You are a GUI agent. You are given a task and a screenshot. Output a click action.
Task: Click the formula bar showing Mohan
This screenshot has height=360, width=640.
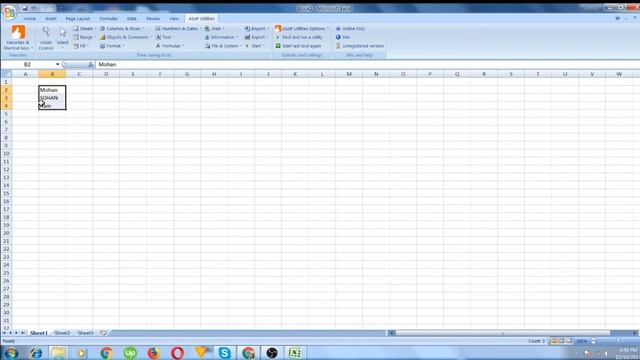click(x=367, y=64)
